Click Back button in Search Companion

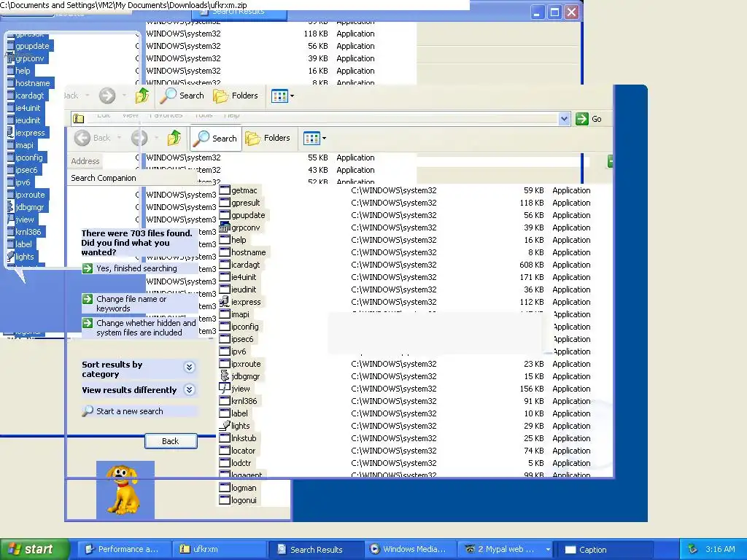tap(171, 441)
